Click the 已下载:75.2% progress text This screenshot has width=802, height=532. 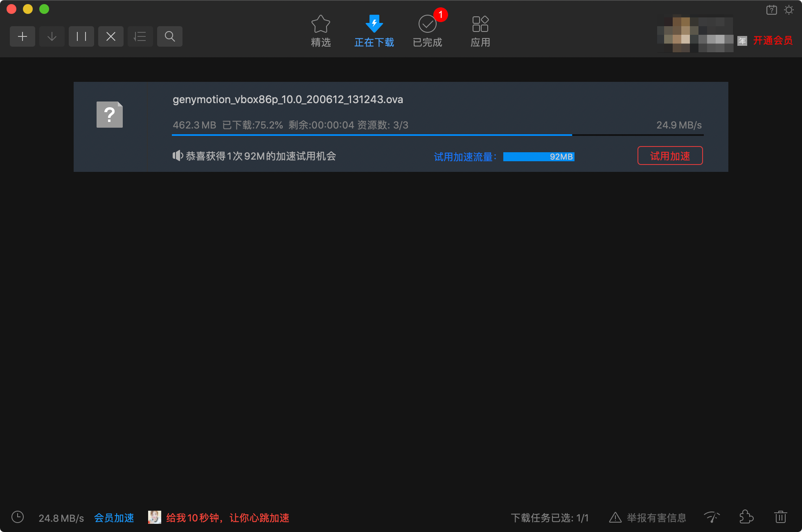(x=252, y=125)
